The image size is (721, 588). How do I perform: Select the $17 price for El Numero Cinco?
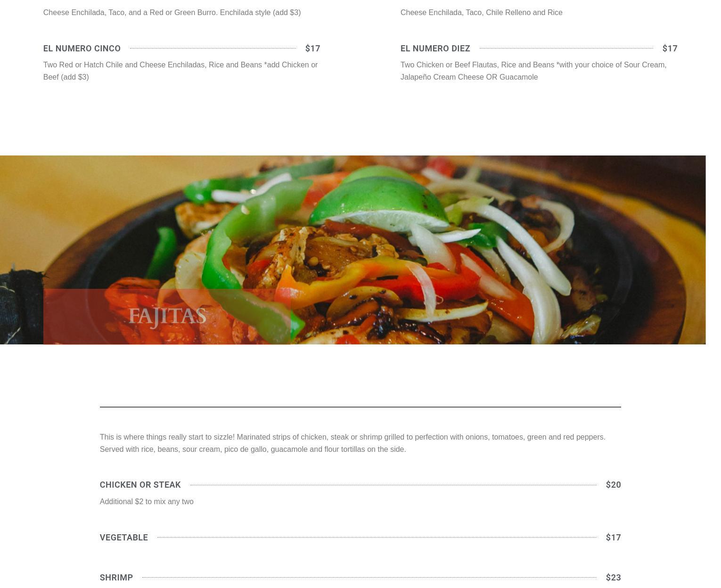(x=312, y=49)
